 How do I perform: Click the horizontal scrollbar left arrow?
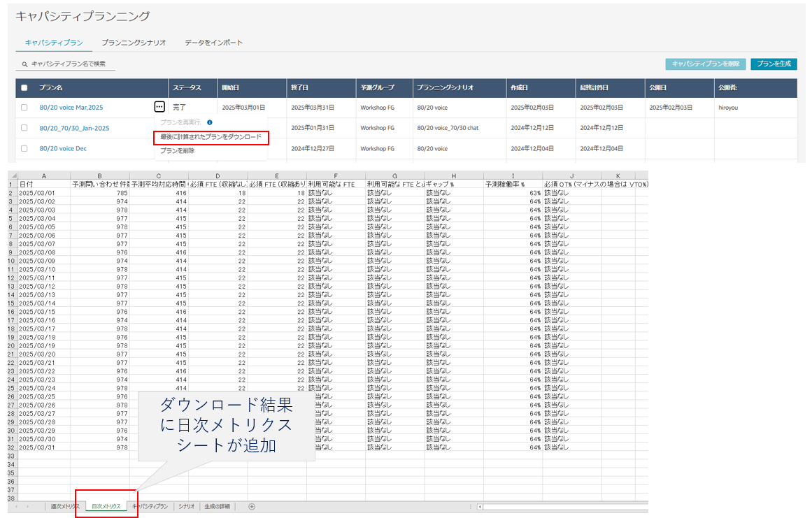pyautogui.click(x=480, y=506)
